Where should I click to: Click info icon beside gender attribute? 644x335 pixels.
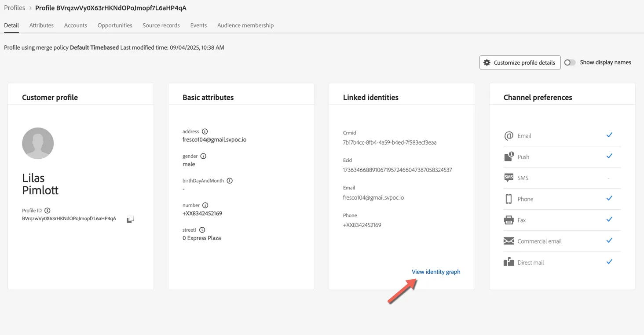[x=203, y=156]
